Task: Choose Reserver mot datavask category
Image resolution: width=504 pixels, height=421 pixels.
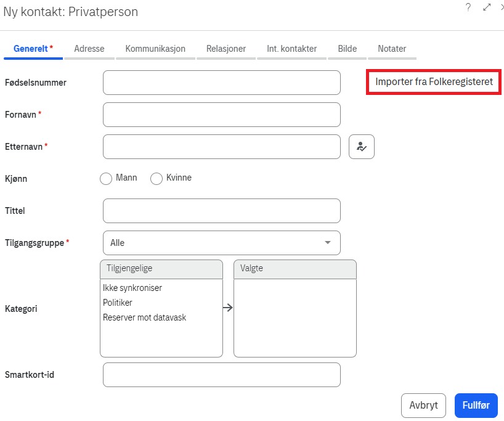Action: [144, 317]
